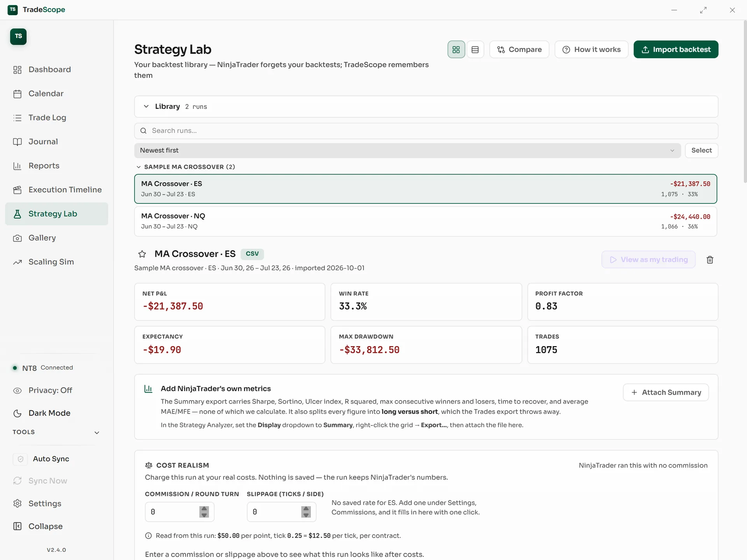Click Attach Summary button

(x=666, y=392)
